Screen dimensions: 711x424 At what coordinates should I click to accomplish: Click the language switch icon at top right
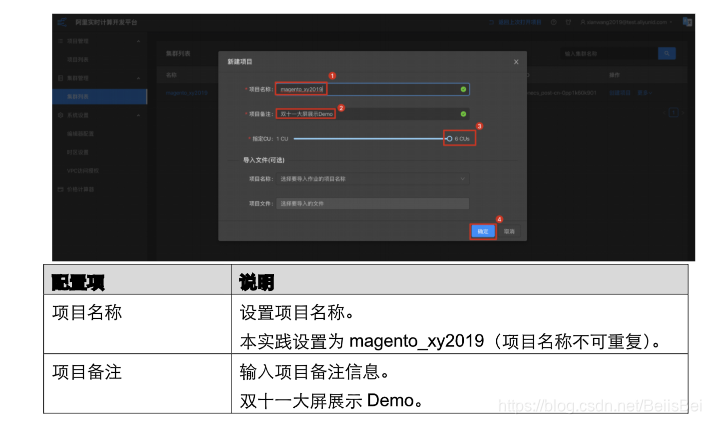point(687,22)
